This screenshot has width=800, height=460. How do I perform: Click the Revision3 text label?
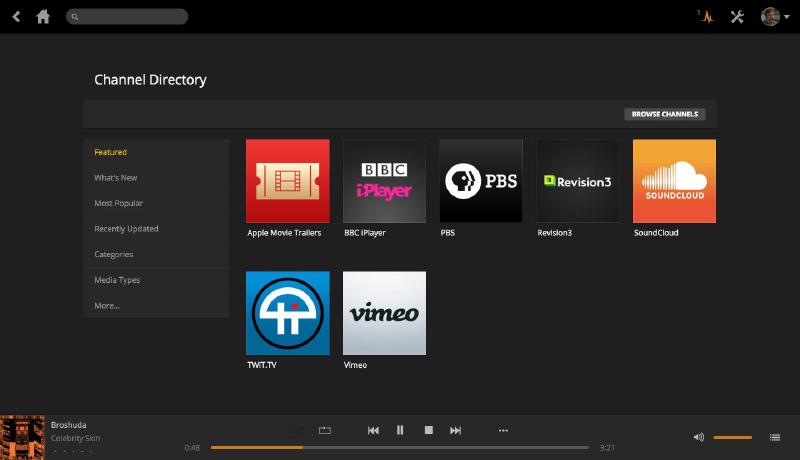pyautogui.click(x=555, y=233)
